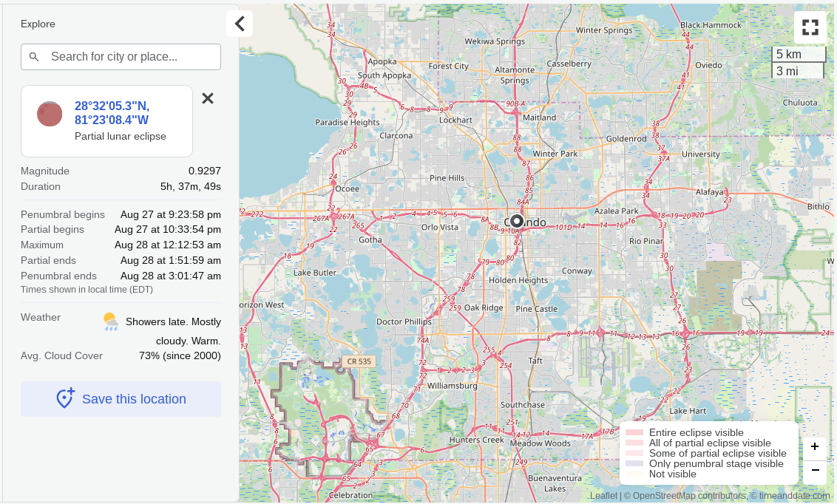837x504 pixels.
Task: Select duration value 5h, 37m, 49s
Action: (191, 187)
